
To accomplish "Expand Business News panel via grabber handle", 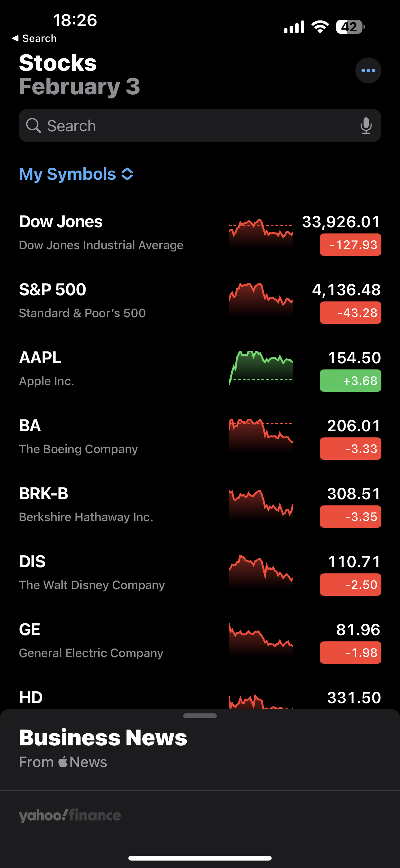I will click(x=200, y=716).
